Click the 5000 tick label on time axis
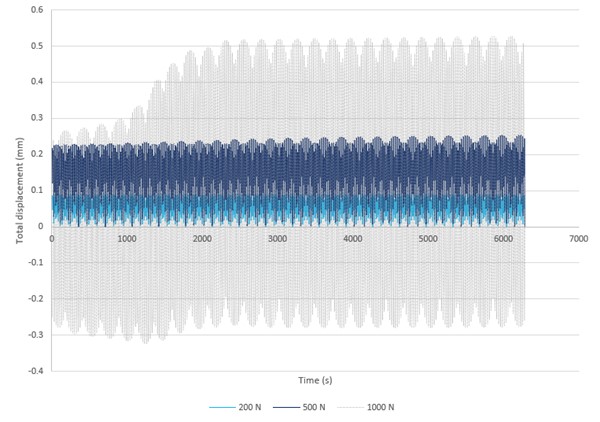The width and height of the screenshot is (600, 422). tap(428, 239)
